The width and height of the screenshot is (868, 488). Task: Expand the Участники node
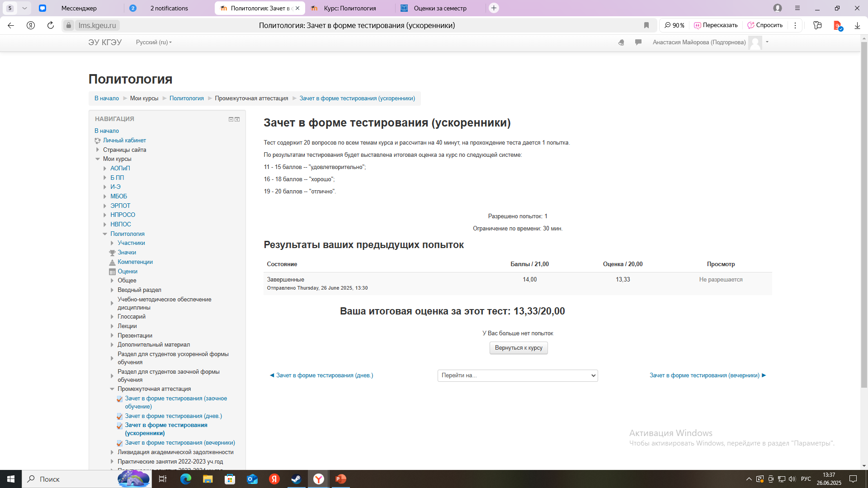coord(112,243)
